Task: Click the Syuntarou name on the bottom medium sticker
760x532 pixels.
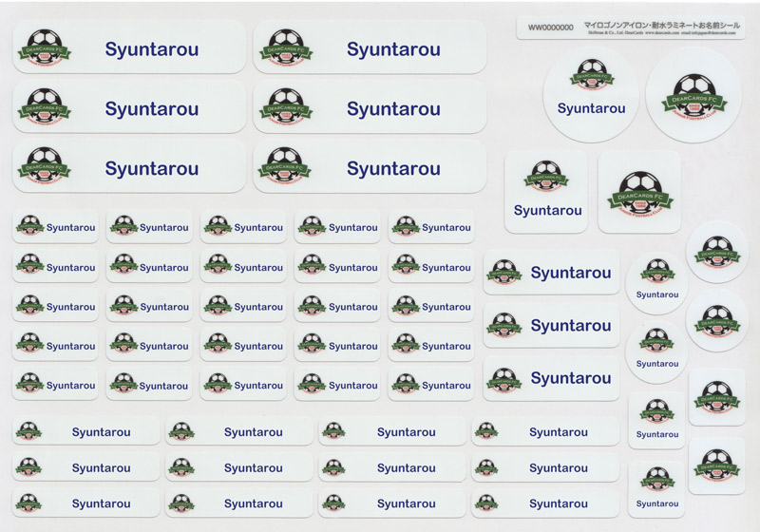Action: pos(570,378)
